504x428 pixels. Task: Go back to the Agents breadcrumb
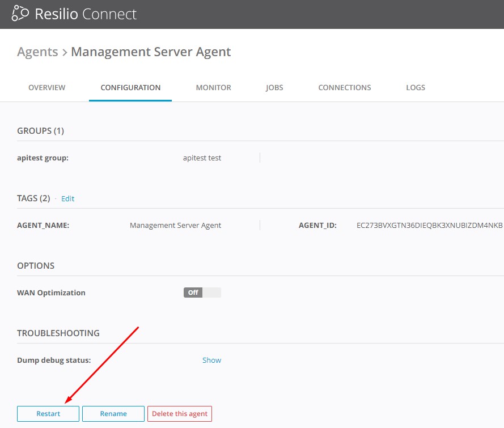(37, 52)
